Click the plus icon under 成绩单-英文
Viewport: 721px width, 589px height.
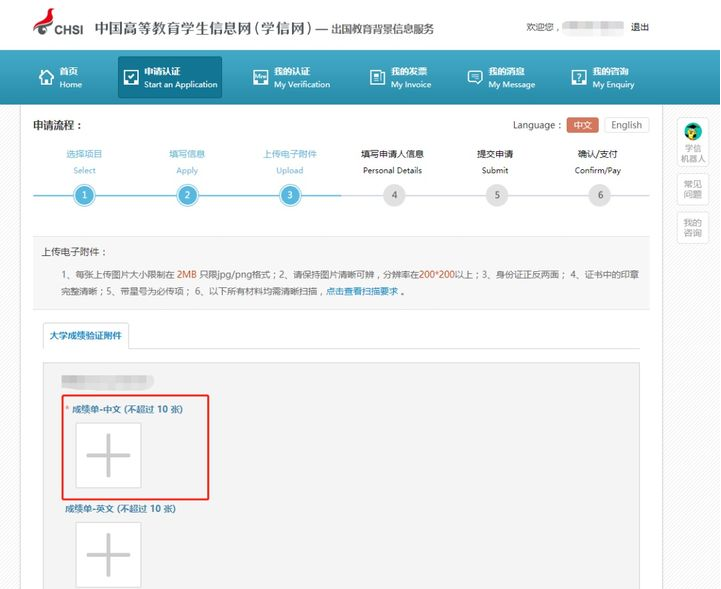click(109, 555)
